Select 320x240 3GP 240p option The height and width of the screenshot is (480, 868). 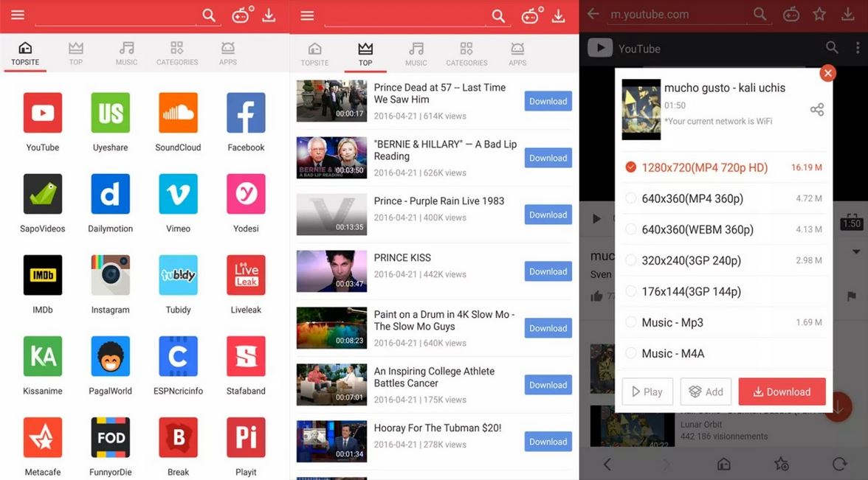tap(723, 260)
